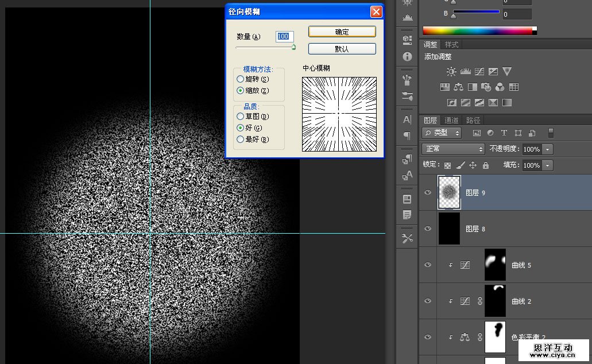The width and height of the screenshot is (592, 364).
Task: Choose Best (最好) quality option
Action: pyautogui.click(x=241, y=140)
